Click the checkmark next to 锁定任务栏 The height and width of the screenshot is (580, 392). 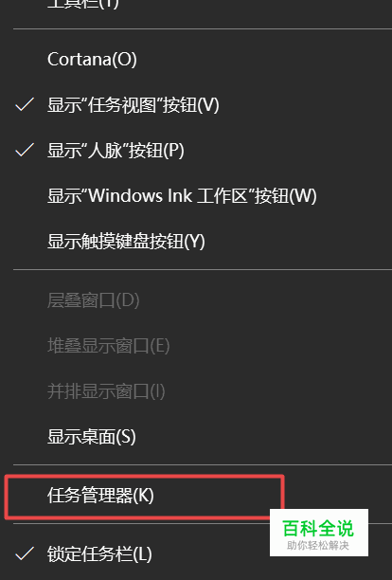click(25, 553)
